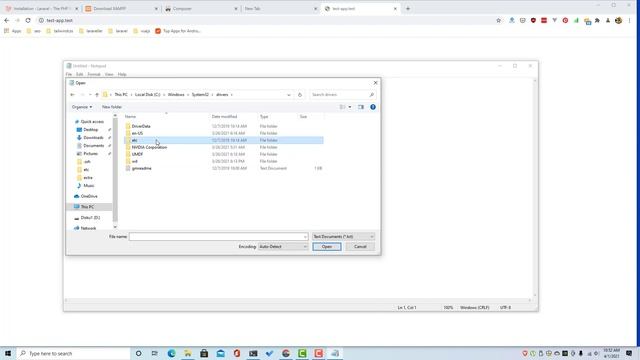Open Pictures in the navigation pane
The image size is (640, 360).
[x=91, y=154]
